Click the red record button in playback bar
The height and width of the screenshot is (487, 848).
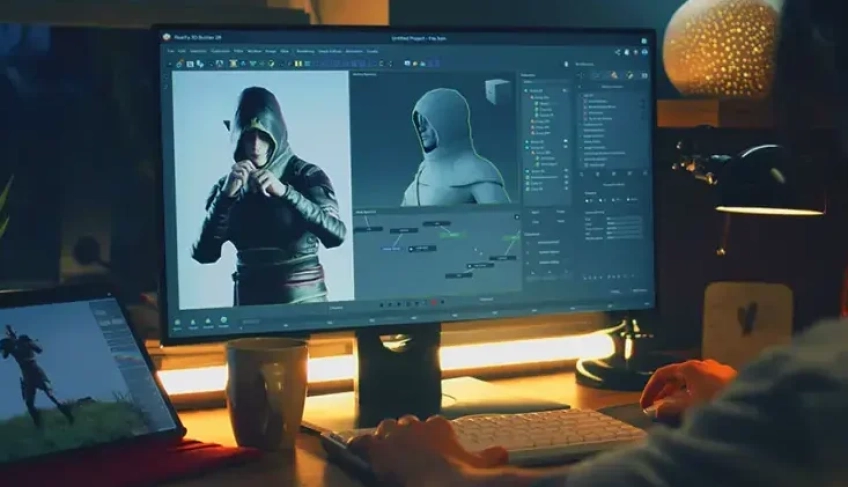[432, 302]
